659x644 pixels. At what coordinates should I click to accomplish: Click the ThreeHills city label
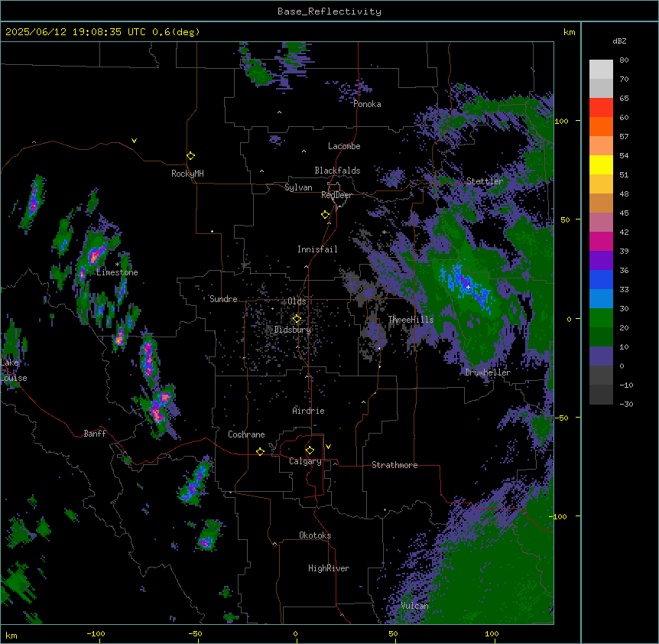coord(411,320)
